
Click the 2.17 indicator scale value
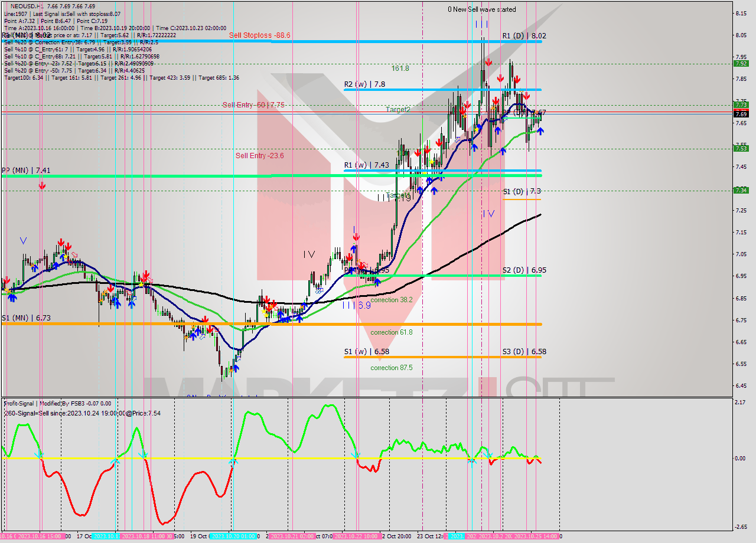(741, 403)
